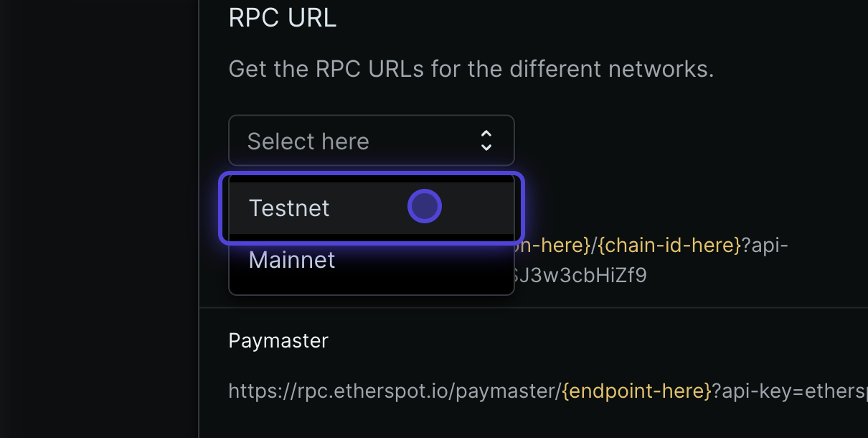868x438 pixels.
Task: Click the radio circle beside Testnet
Action: (x=425, y=205)
